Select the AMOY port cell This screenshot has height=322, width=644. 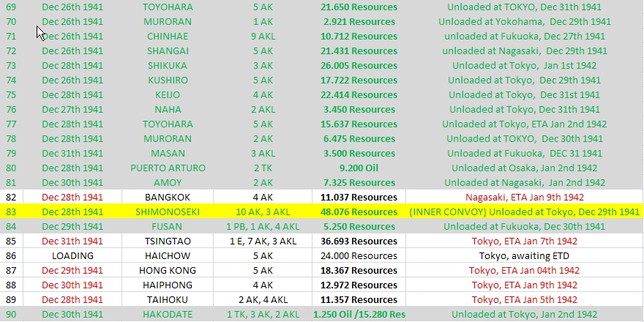[x=168, y=183]
